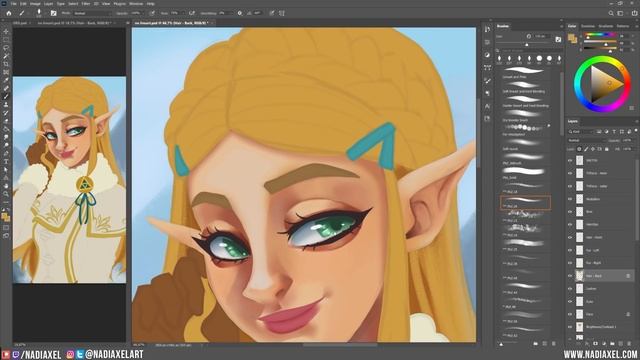Click the brush search field in Brushes panel
Viewport: 640px width, 360px height.
click(x=529, y=51)
